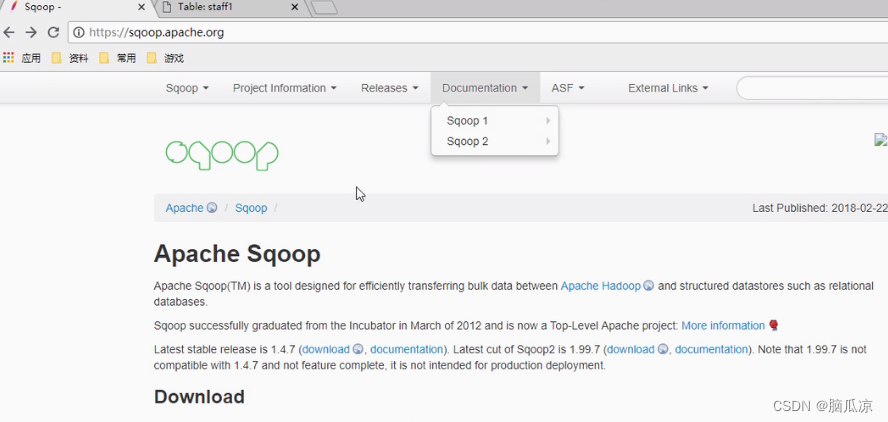The image size is (888, 422).
Task: Click external icon after Apache Hadoop link
Action: point(648,286)
